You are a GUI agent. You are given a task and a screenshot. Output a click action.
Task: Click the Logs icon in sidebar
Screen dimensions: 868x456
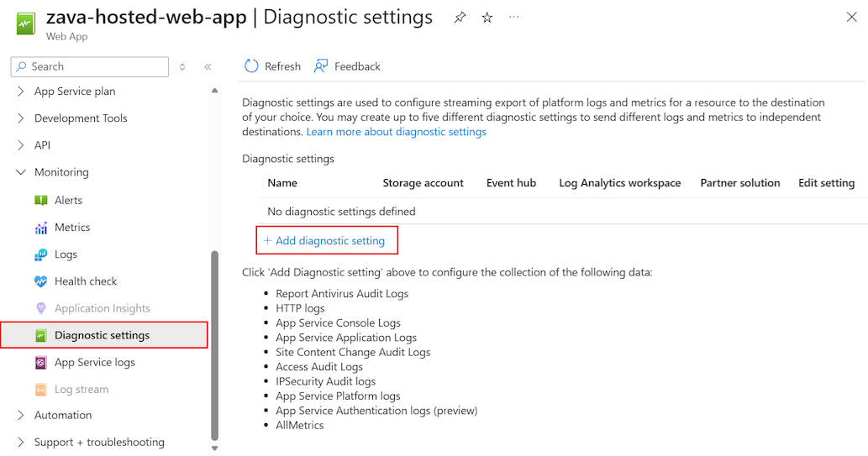(x=41, y=254)
